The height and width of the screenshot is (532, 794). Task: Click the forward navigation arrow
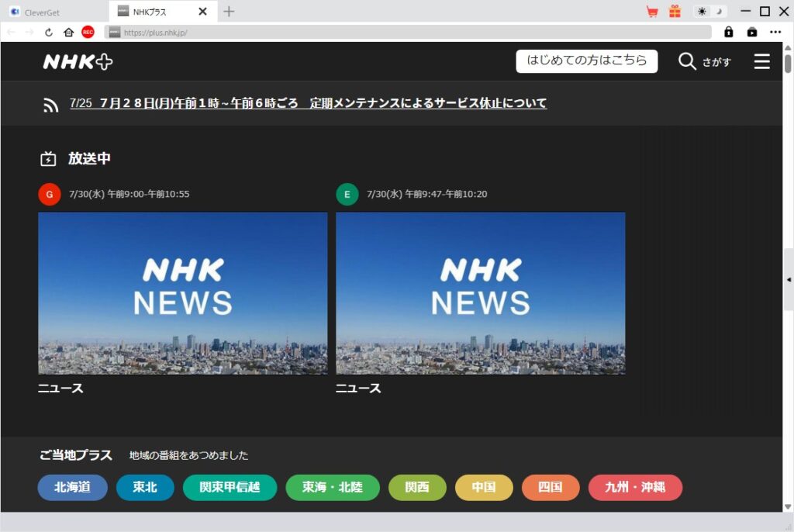tap(29, 33)
